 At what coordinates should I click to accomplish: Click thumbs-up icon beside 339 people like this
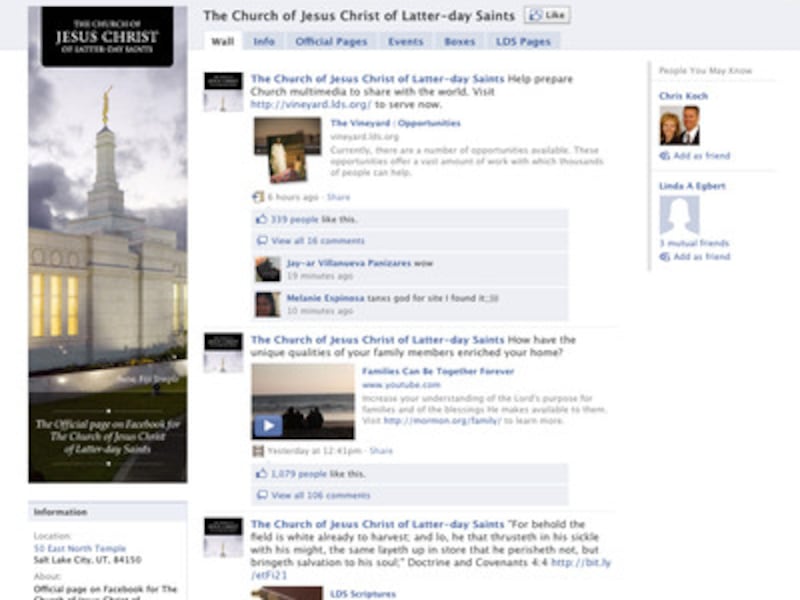tap(261, 219)
